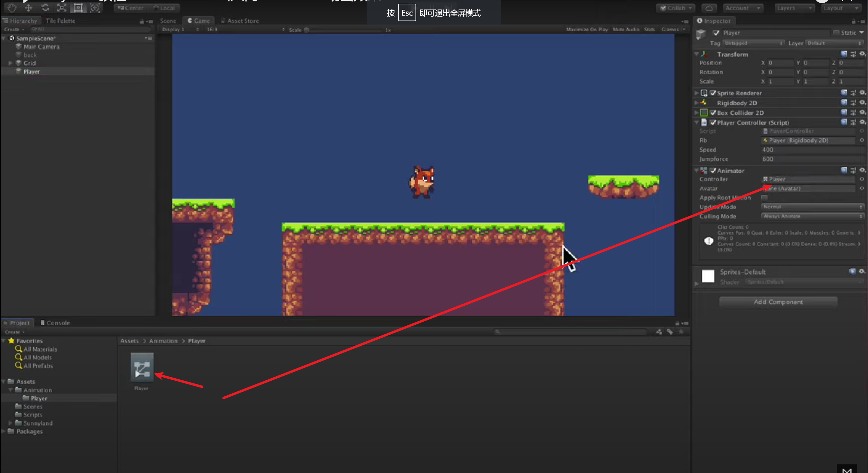Select the Hand tool in the toolbar
Viewport: 868px width, 473px height.
[12, 8]
